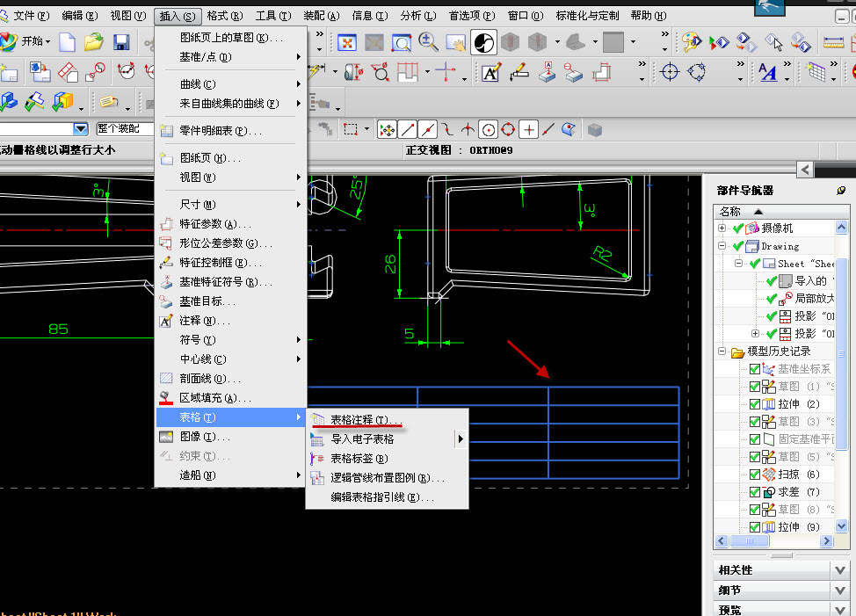Choose 剖面线 from Insert menu
This screenshot has width=856, height=616.
tap(230, 379)
